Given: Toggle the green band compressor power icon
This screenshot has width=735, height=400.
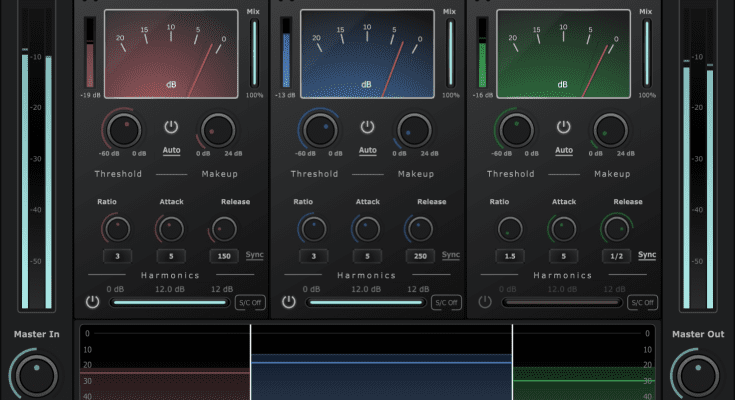Looking at the screenshot, I should click(563, 127).
